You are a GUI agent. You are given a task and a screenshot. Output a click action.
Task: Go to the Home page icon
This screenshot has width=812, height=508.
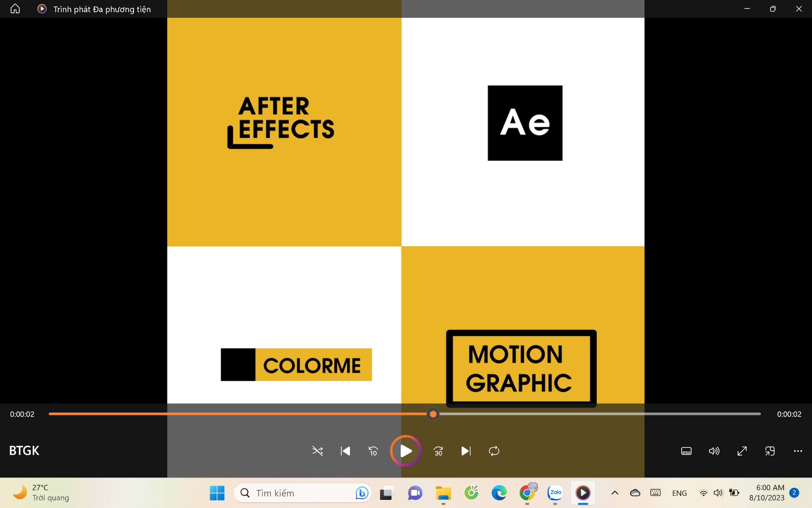[15, 9]
